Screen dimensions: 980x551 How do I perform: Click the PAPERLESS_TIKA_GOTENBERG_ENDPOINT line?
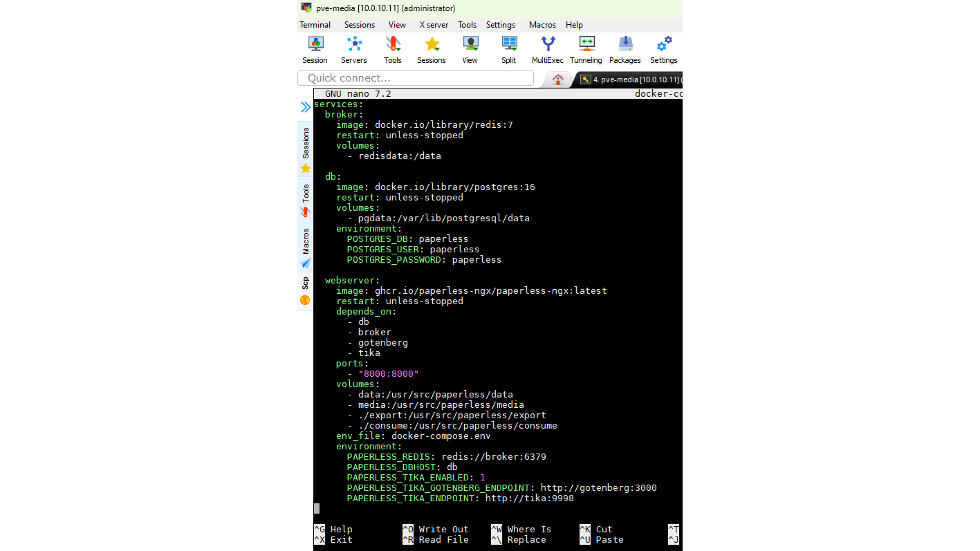pyautogui.click(x=502, y=488)
